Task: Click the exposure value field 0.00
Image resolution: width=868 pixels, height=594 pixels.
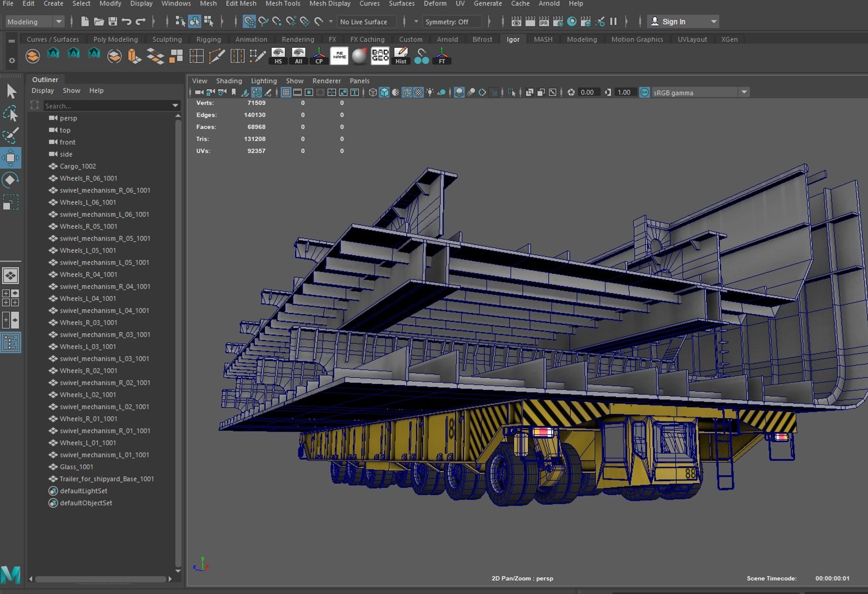Action: [588, 92]
